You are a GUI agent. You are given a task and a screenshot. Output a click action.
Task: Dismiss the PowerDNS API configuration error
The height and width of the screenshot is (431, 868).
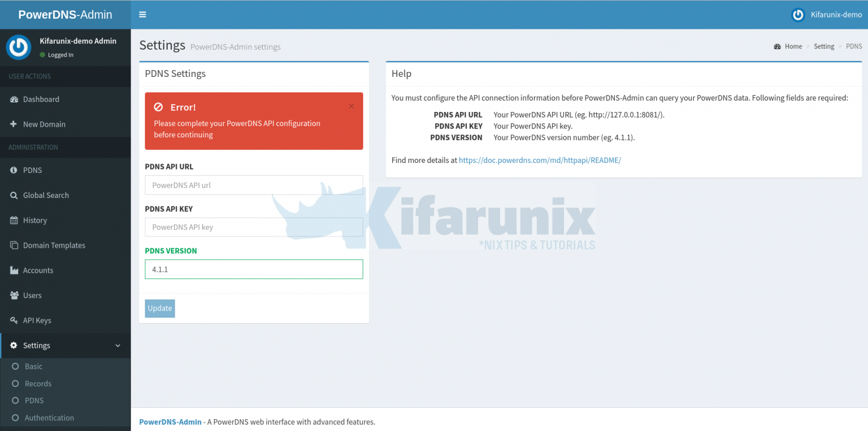click(x=351, y=106)
